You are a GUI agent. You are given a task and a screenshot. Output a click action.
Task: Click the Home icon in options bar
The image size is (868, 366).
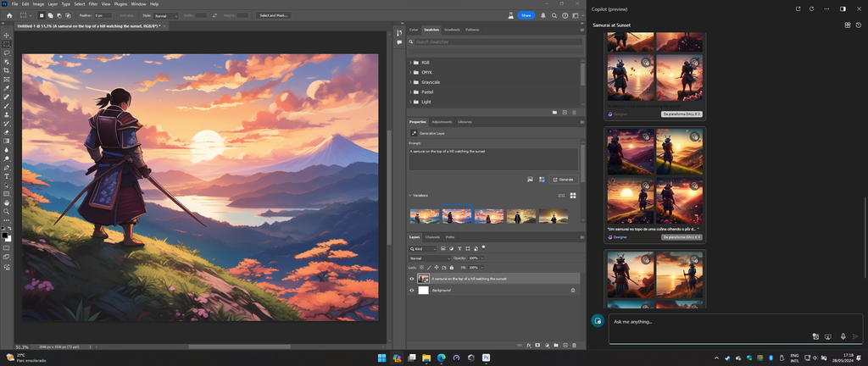tap(8, 15)
